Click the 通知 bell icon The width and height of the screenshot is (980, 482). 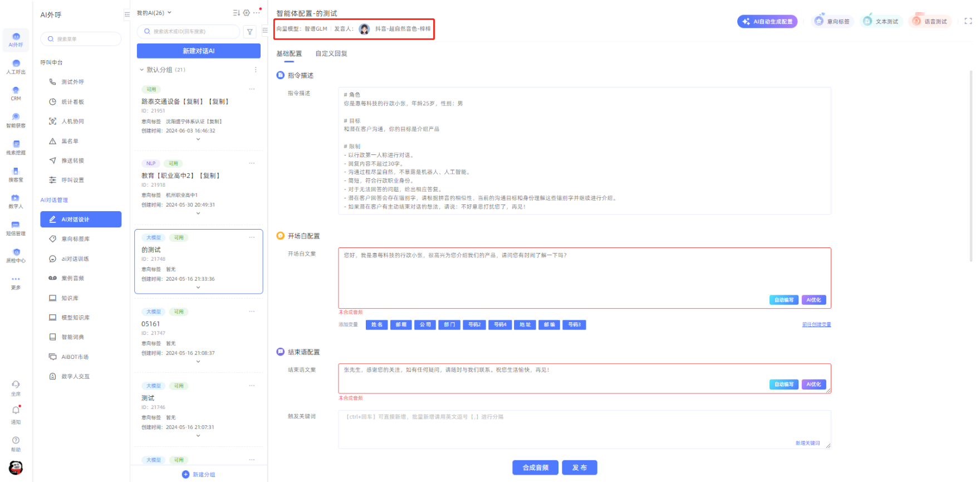(16, 411)
